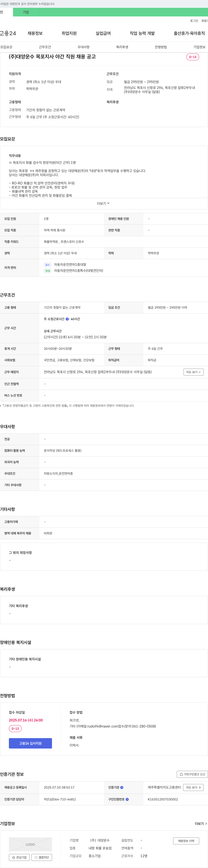Open the 실업급여 menu

(103, 33)
